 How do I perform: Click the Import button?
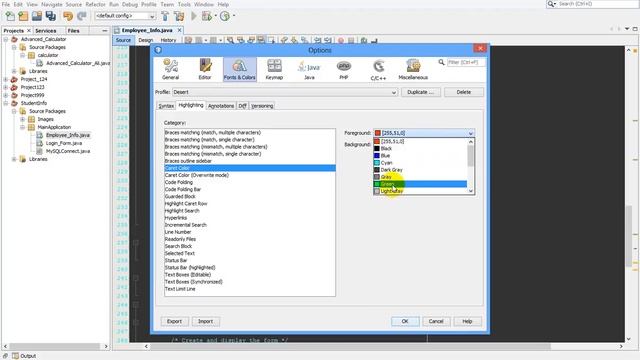click(x=205, y=322)
